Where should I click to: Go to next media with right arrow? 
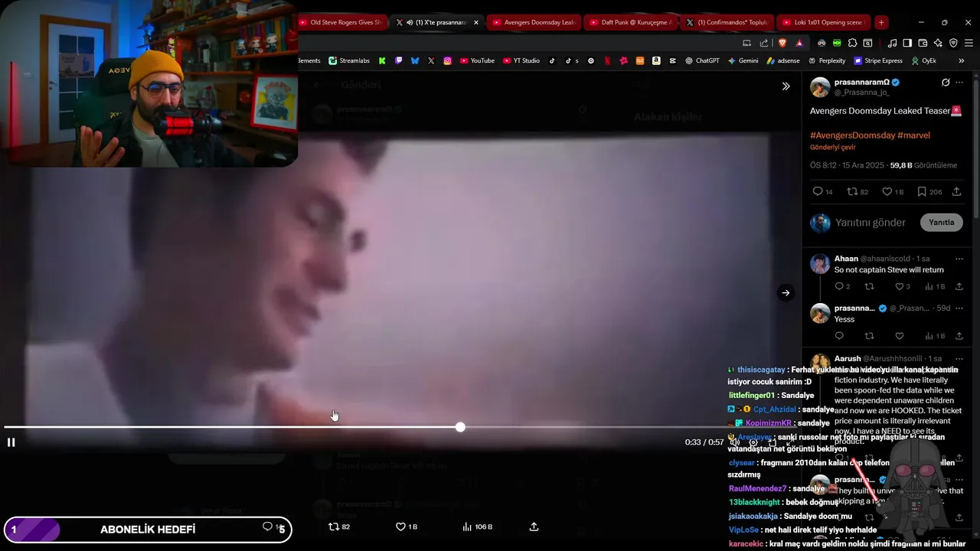tap(786, 293)
